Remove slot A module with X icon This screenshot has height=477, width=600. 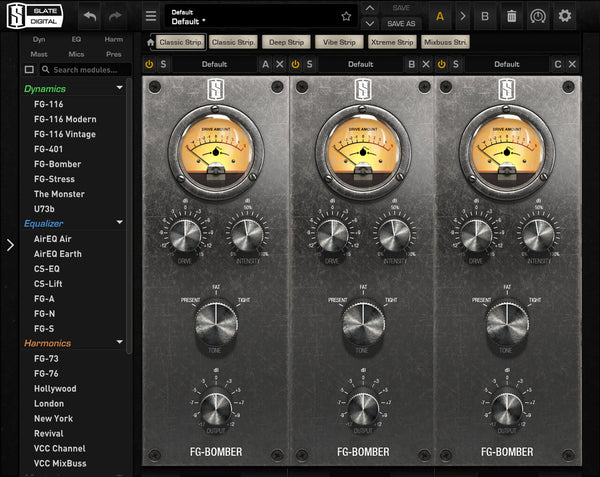point(280,64)
